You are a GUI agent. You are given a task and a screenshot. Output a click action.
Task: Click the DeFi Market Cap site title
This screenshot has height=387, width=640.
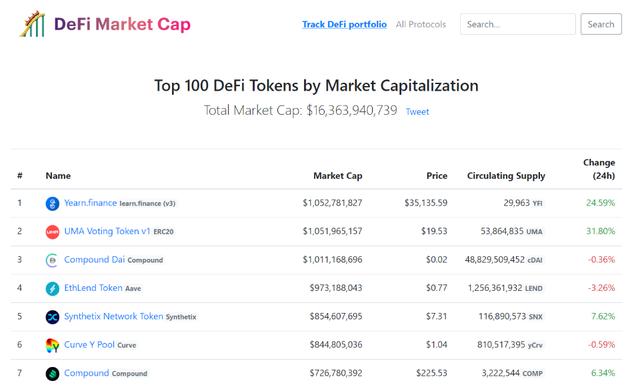point(122,24)
